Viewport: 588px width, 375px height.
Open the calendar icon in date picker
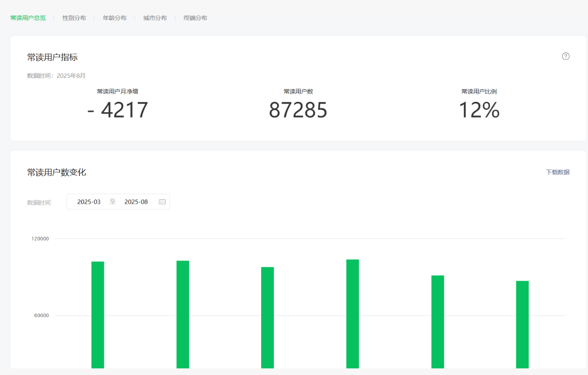(x=162, y=202)
